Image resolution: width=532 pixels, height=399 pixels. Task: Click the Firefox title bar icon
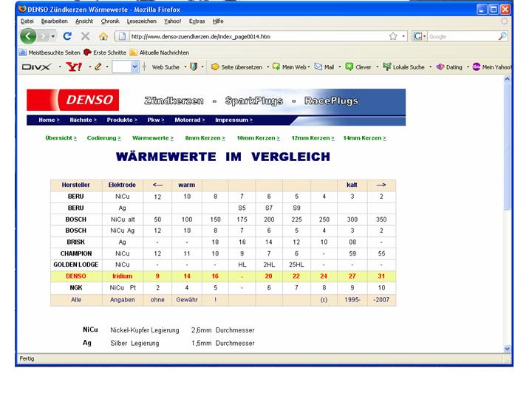22,9
